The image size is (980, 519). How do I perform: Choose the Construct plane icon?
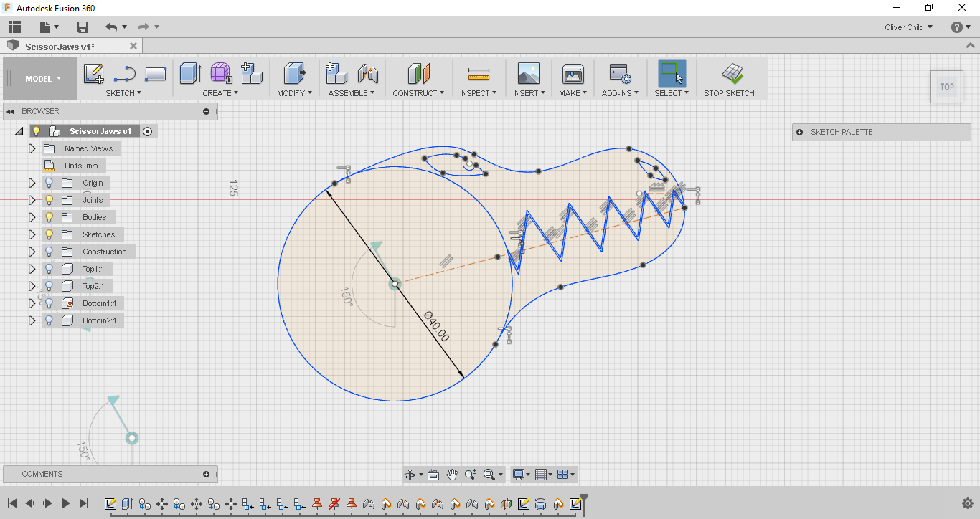[x=418, y=73]
